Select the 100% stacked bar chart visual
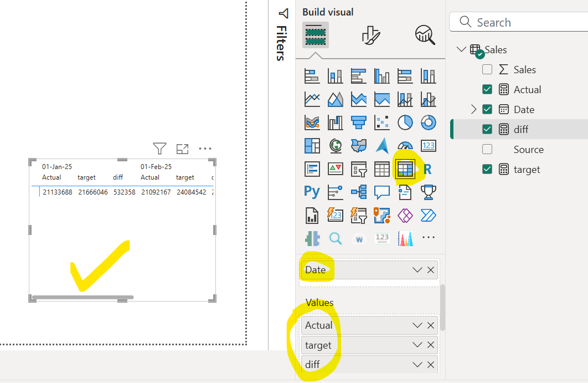 point(405,76)
